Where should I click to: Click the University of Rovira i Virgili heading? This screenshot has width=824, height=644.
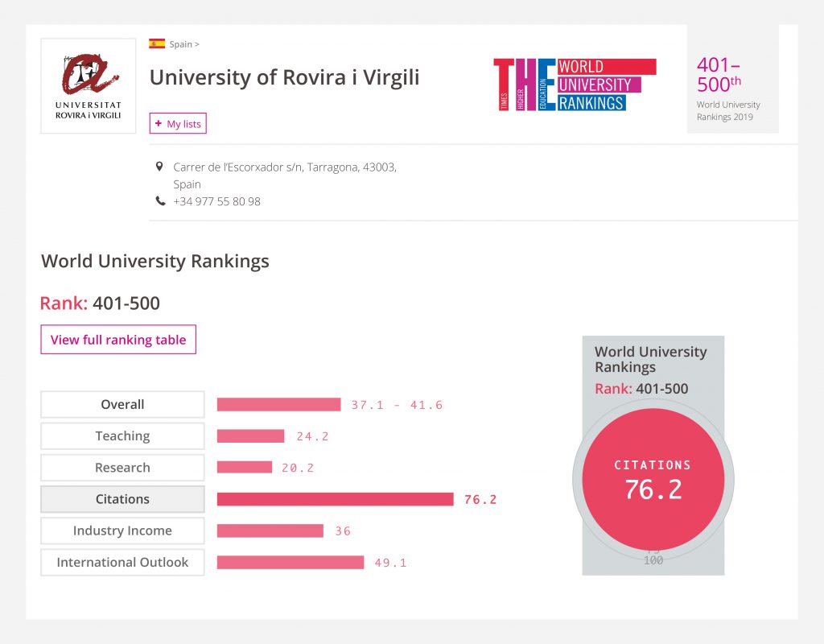point(284,77)
